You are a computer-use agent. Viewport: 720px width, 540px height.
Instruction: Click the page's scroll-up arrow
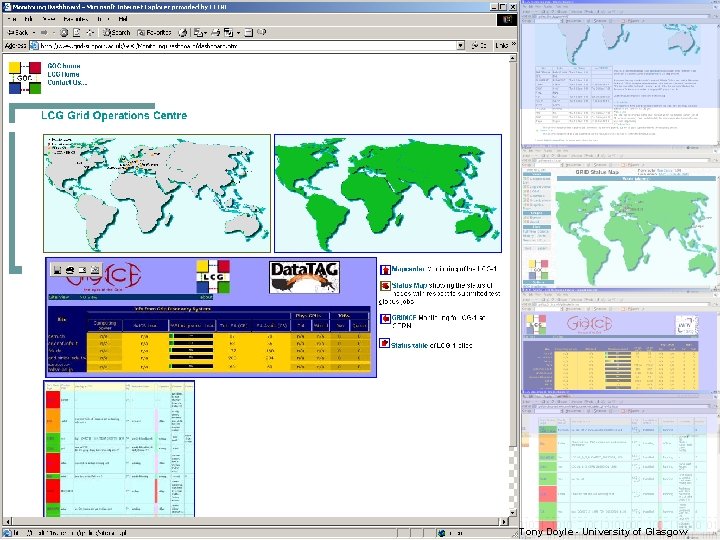pos(513,58)
